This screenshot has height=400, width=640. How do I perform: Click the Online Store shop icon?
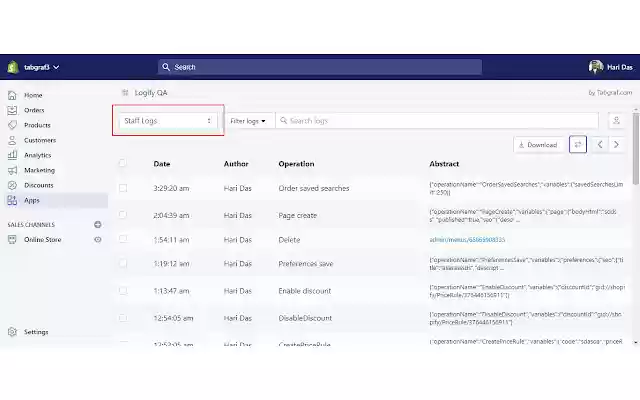12,240
